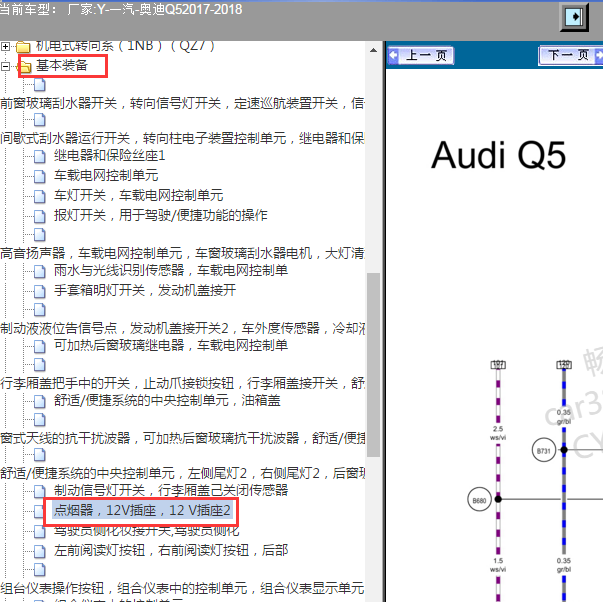The width and height of the screenshot is (603, 602).
Task: Click document icon above 间歇式刮水器运行开关 row
Action: pos(39,120)
